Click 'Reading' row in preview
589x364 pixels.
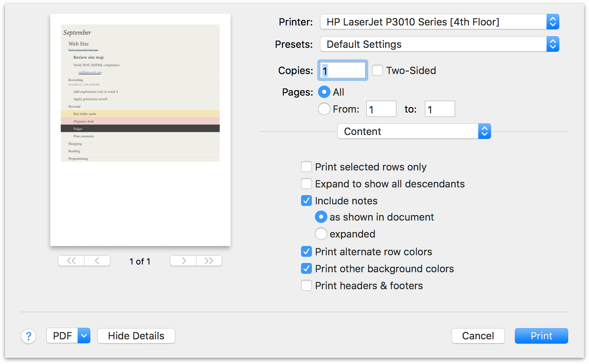click(140, 151)
